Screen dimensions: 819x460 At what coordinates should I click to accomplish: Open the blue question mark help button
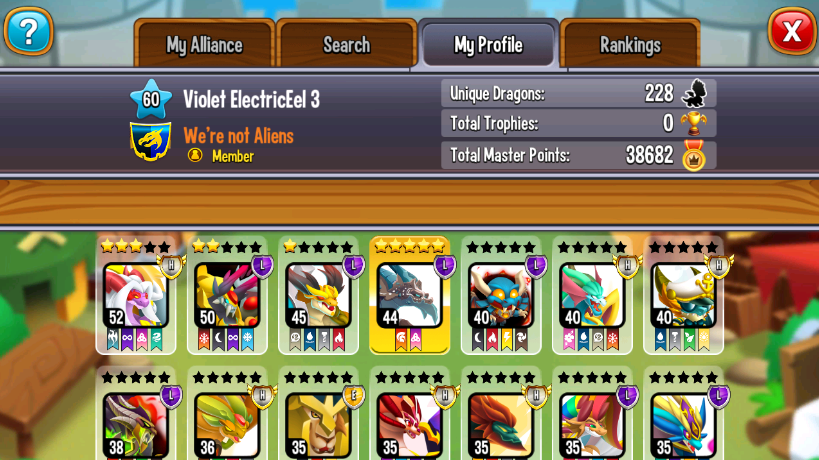29,31
